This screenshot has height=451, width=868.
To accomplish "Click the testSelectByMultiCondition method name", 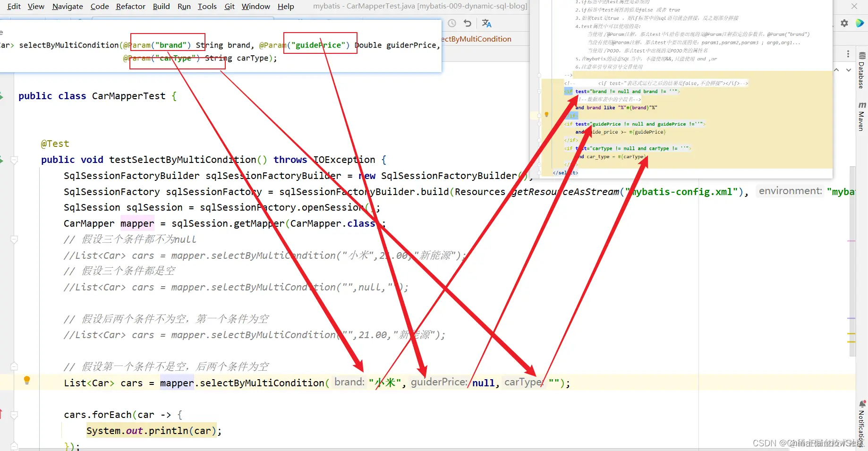I will (183, 160).
